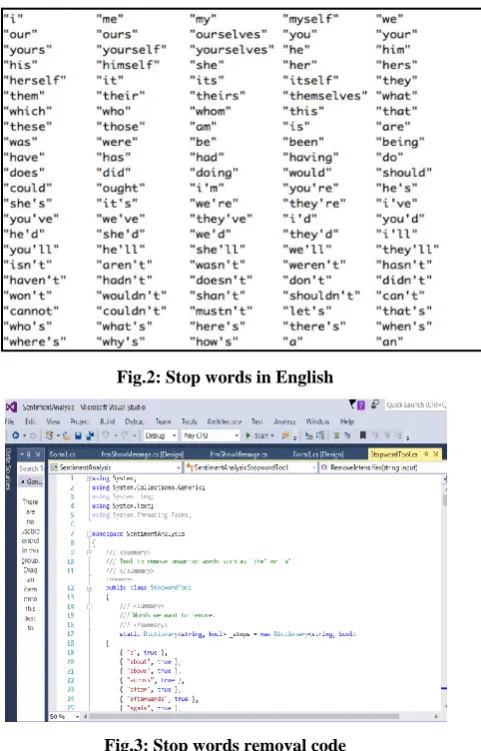
Task: Click the undo toolbar icon
Action: (x=105, y=435)
